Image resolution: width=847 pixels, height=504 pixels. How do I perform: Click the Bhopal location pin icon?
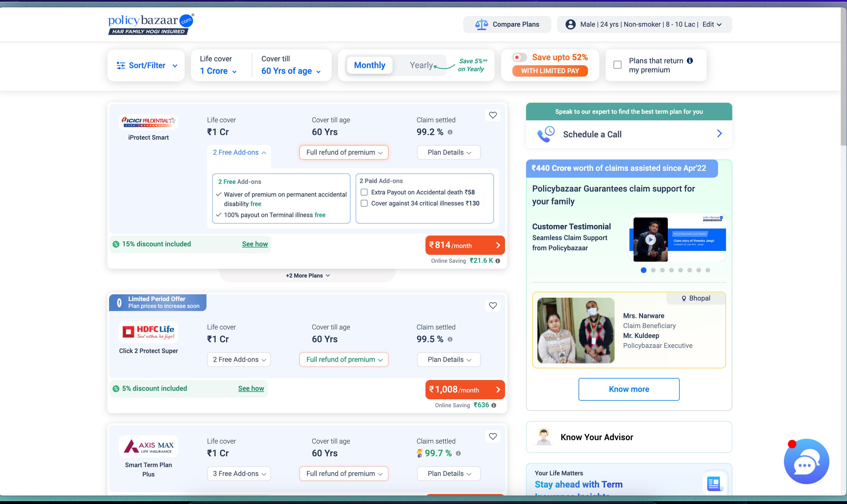684,299
